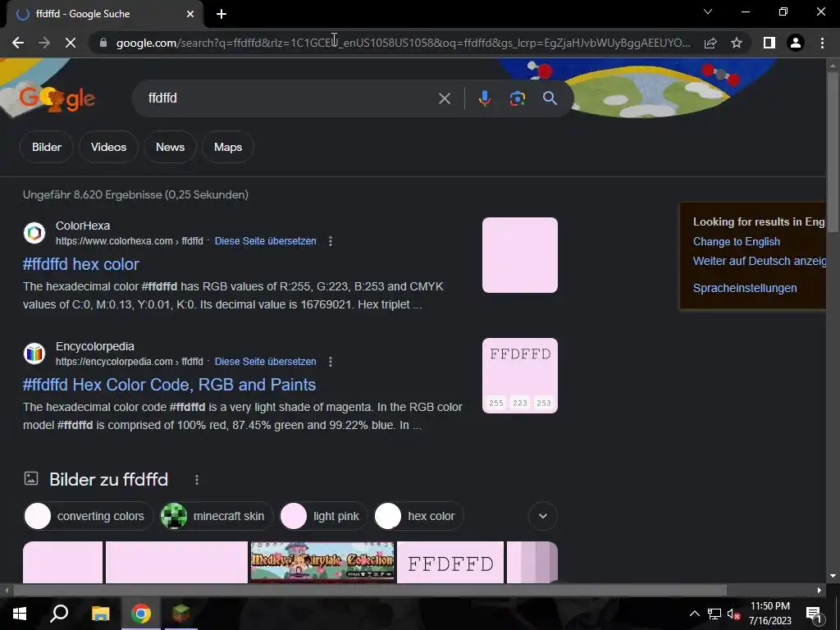Open the Chrome side panel

769,43
